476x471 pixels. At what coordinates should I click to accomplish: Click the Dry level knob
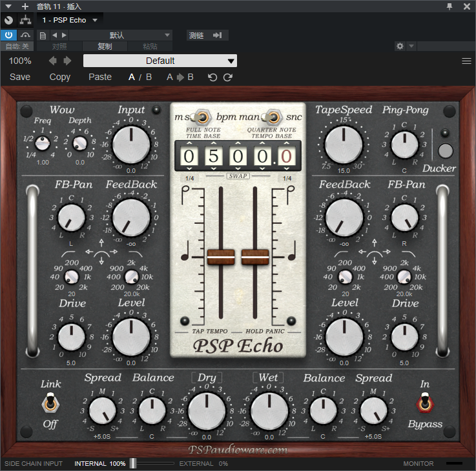click(x=207, y=411)
